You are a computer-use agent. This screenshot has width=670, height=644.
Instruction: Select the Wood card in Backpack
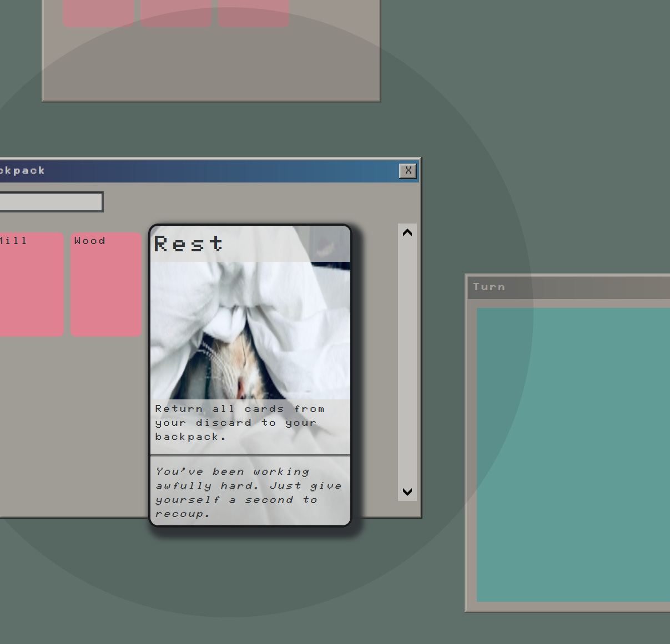tap(107, 285)
